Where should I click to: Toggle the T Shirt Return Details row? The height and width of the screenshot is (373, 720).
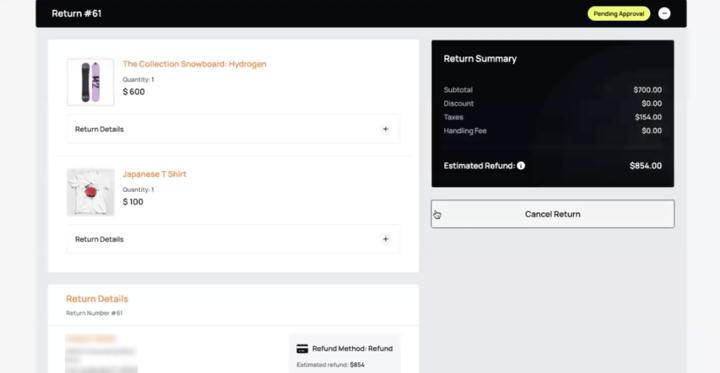point(233,239)
